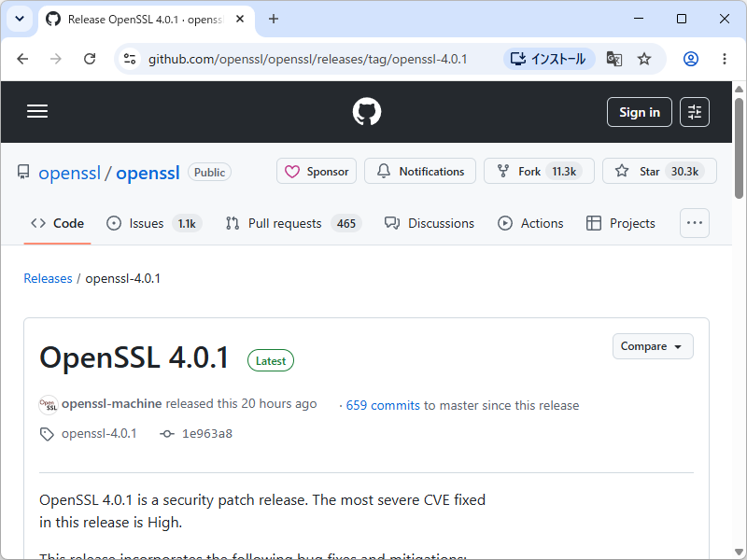Screen dimensions: 747x560
Task: Click the tag icon beside openssl-4.0.1
Action: (x=47, y=434)
